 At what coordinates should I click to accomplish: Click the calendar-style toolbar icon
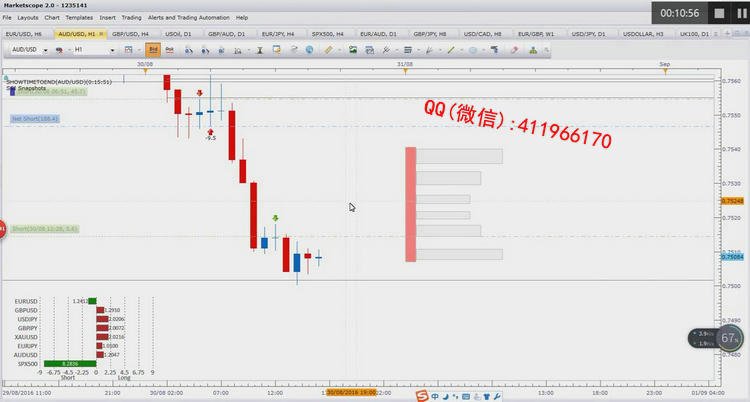369,50
